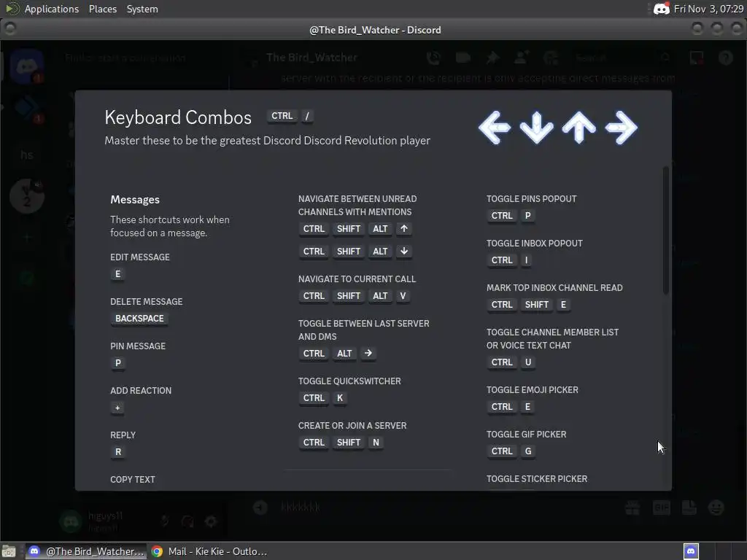
Task: Click the Keyboard Combos title
Action: click(x=178, y=117)
